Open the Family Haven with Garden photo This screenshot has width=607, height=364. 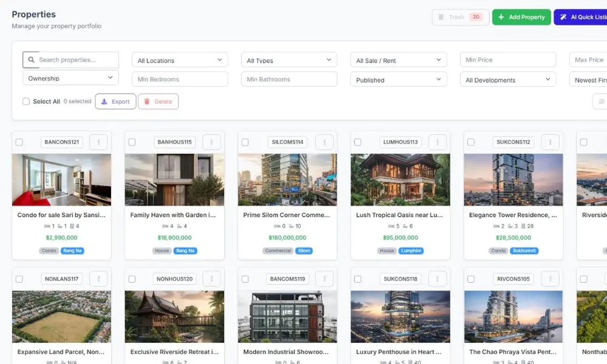(174, 180)
